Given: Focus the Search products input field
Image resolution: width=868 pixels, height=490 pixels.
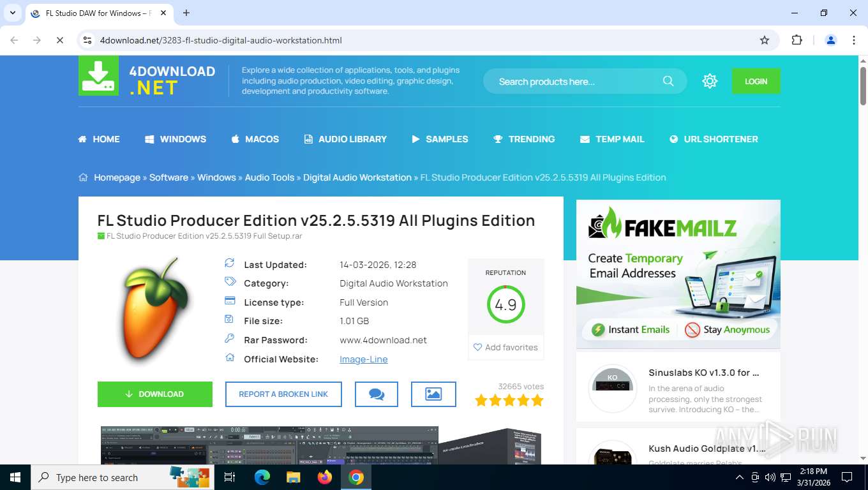Looking at the screenshot, I should (574, 81).
